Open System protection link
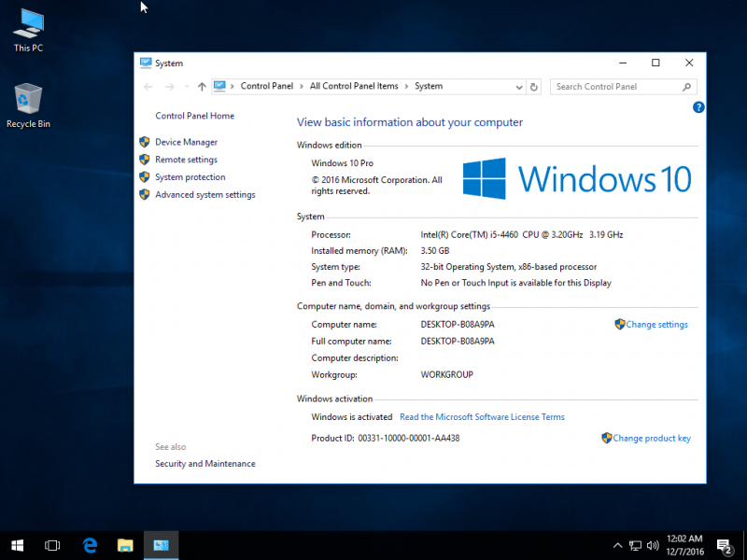This screenshot has width=747, height=560. click(x=190, y=177)
